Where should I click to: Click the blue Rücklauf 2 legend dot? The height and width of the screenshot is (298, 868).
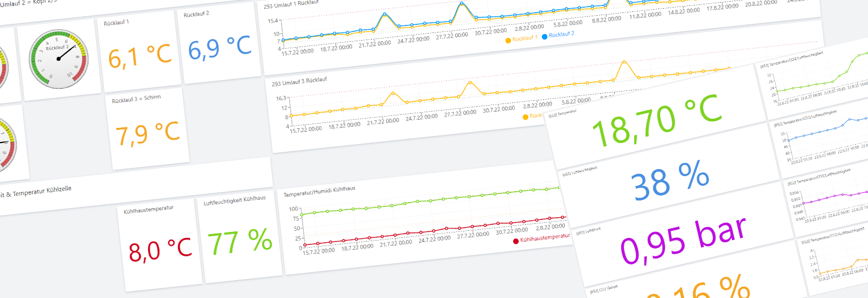tap(545, 36)
